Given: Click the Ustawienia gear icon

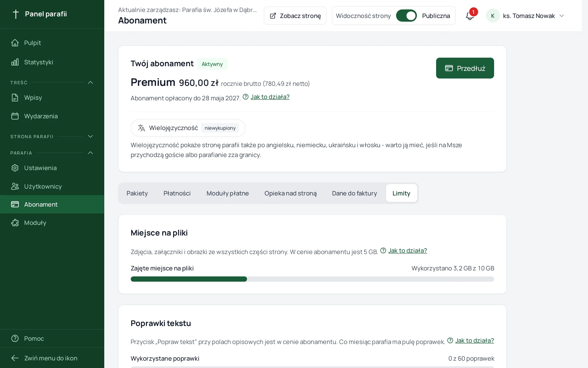Looking at the screenshot, I should click(x=15, y=168).
